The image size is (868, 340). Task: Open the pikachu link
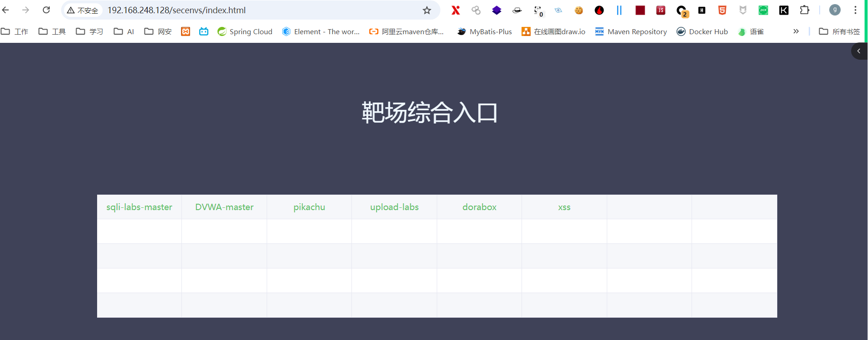pyautogui.click(x=309, y=207)
